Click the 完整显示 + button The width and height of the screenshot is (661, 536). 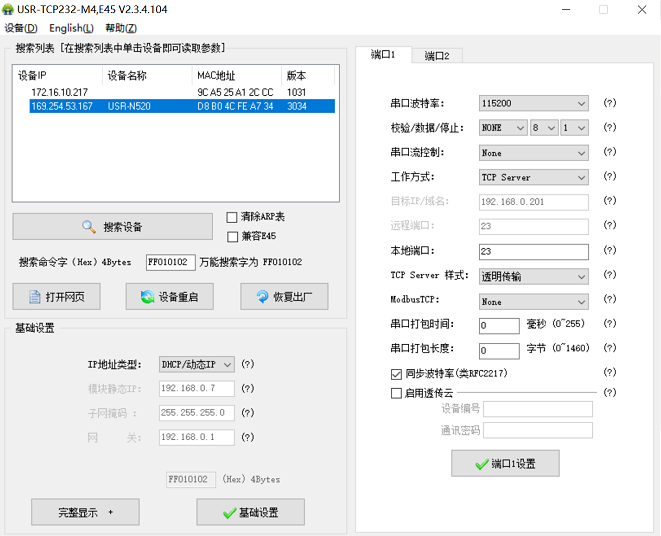(86, 512)
